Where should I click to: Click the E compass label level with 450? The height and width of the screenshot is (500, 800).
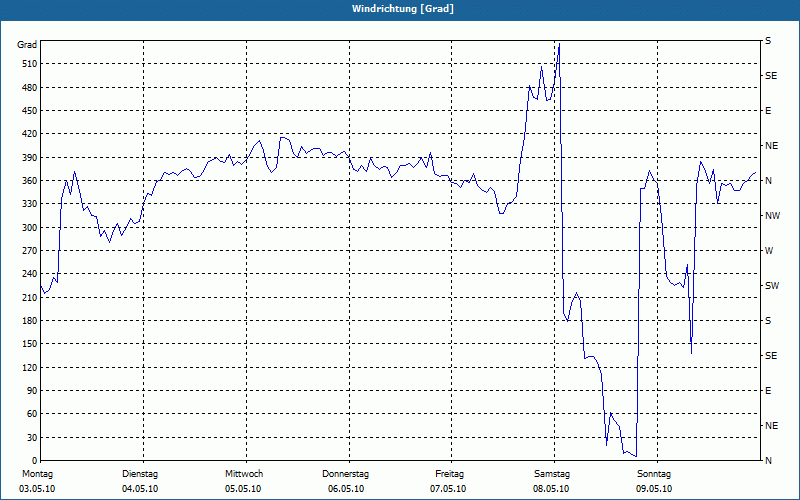pyautogui.click(x=768, y=111)
